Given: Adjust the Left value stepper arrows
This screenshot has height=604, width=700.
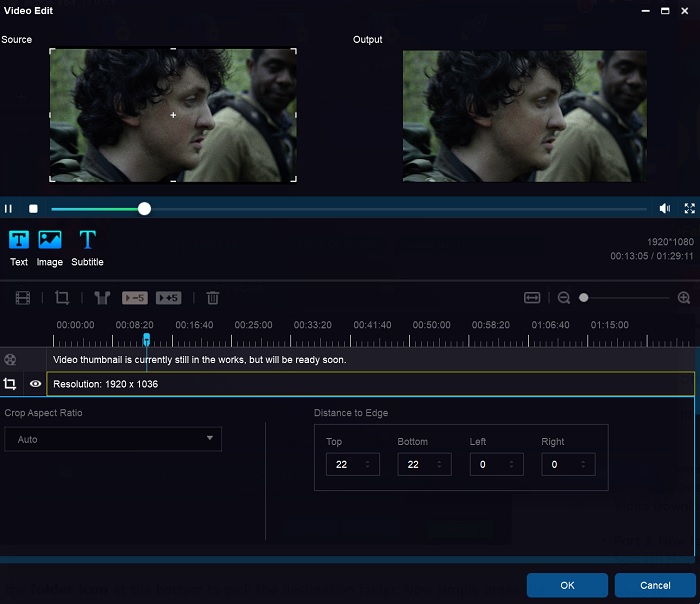Looking at the screenshot, I should click(x=511, y=465).
